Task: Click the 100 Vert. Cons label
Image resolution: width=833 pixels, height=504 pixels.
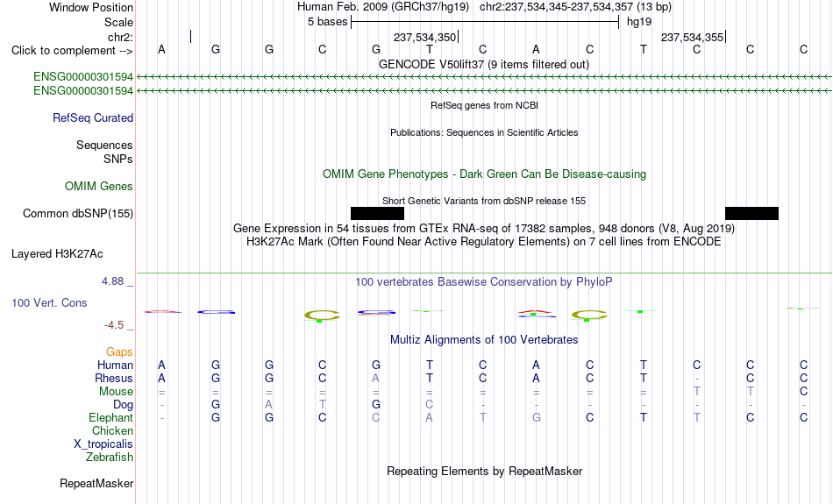Action: [x=49, y=302]
